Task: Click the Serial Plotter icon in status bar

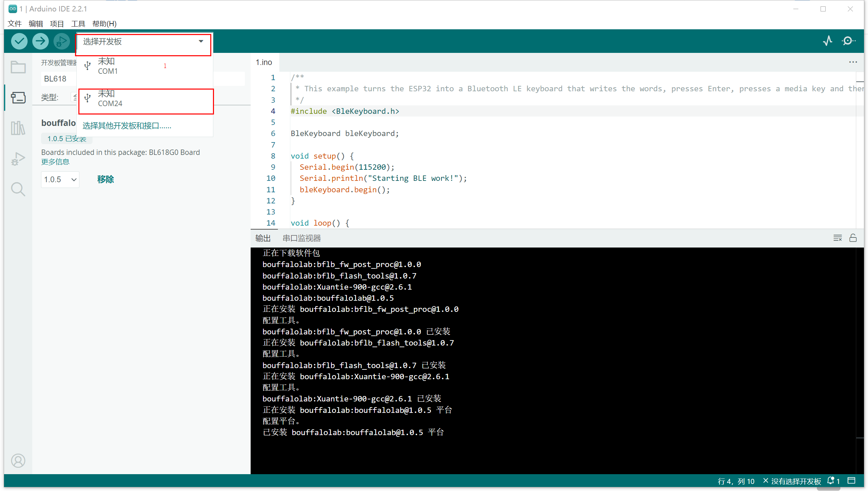Action: [829, 41]
